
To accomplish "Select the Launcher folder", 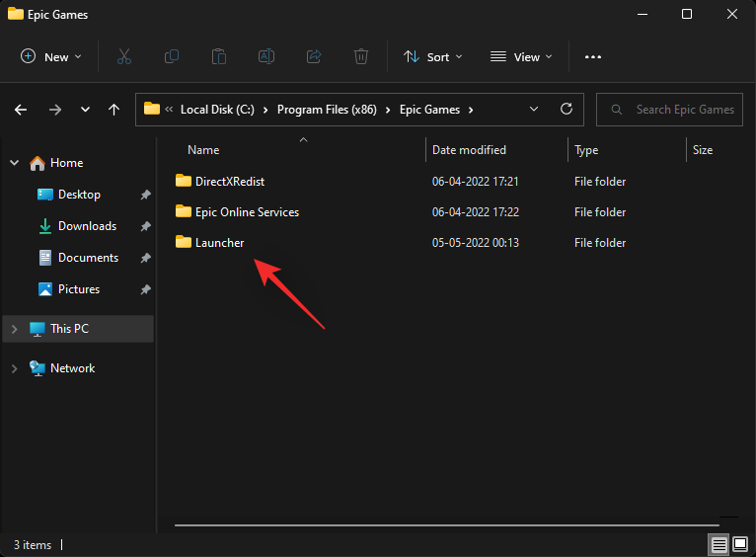I will [x=219, y=243].
